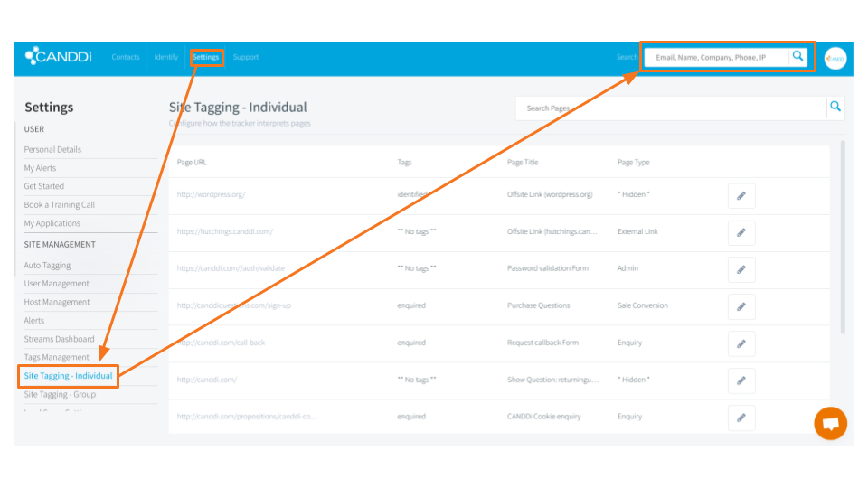Click the Search Pages magnifier icon
868x488 pixels.
click(x=835, y=107)
